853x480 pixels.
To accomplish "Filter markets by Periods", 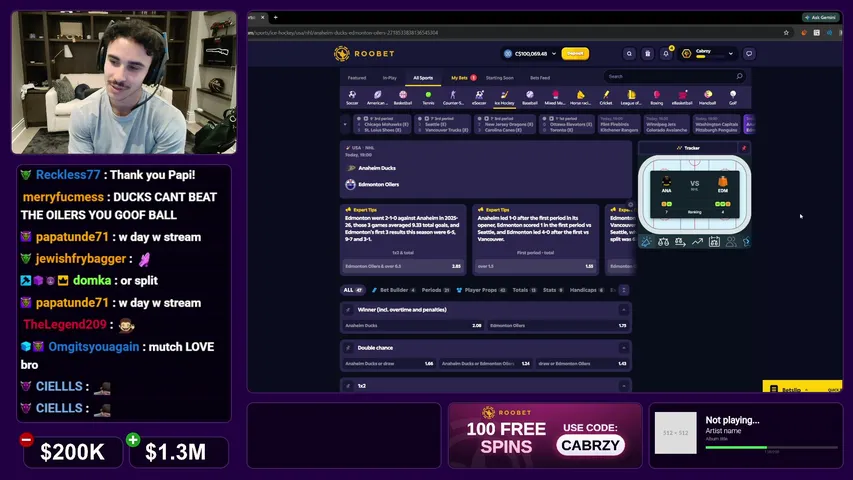I will [435, 290].
